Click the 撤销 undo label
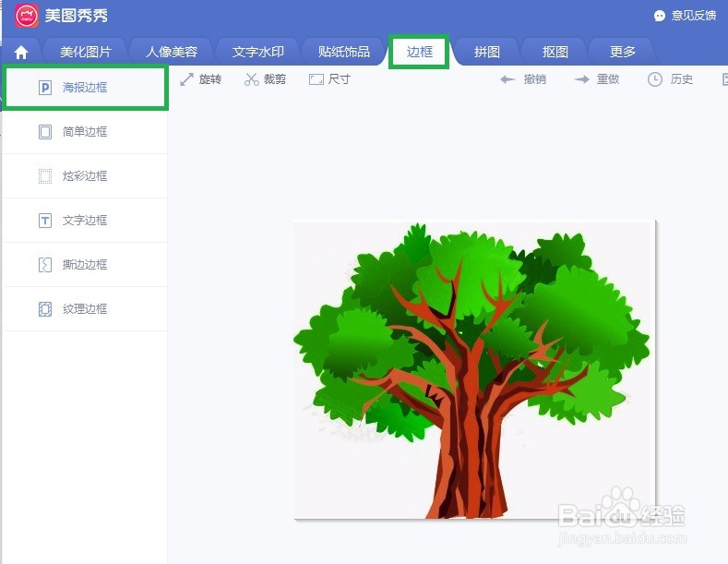 pyautogui.click(x=535, y=79)
